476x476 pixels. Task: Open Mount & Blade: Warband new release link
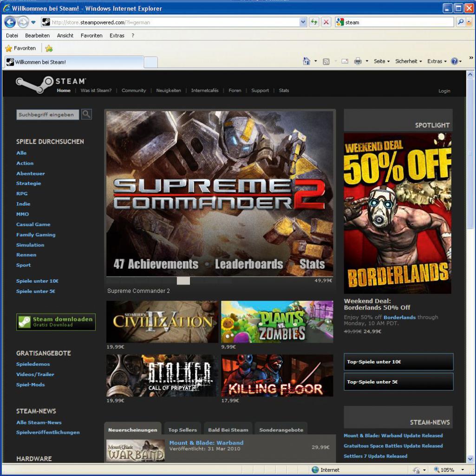coord(206,443)
